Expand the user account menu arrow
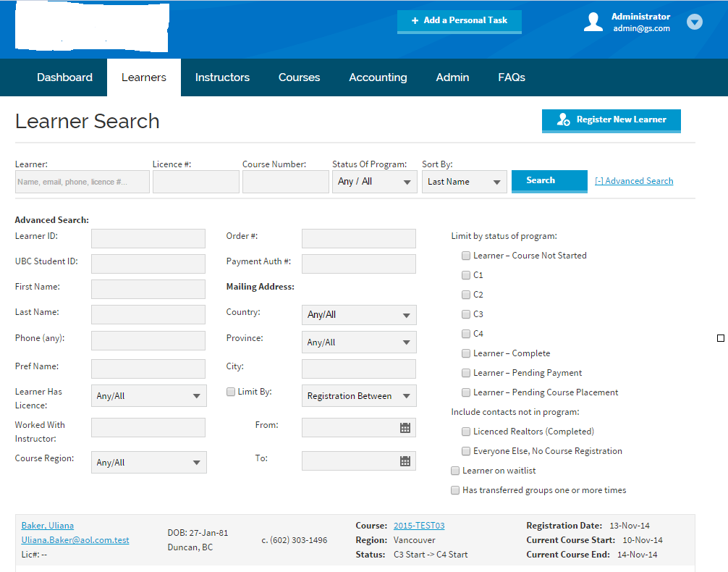This screenshot has height=572, width=728. pyautogui.click(x=695, y=22)
